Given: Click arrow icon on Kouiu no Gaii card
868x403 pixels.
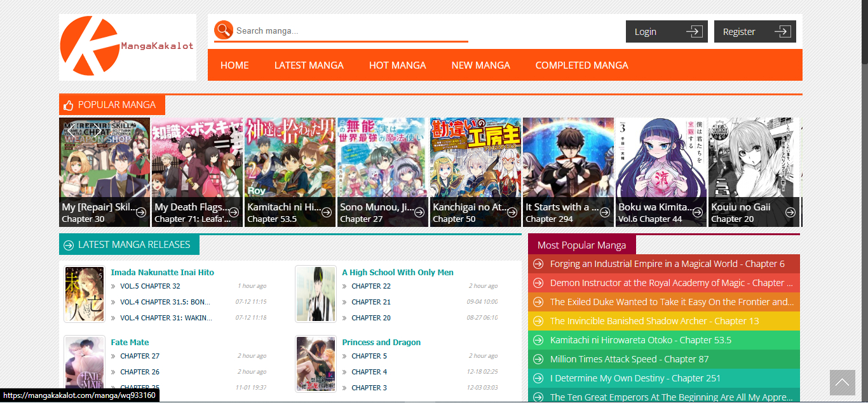Looking at the screenshot, I should 790,212.
